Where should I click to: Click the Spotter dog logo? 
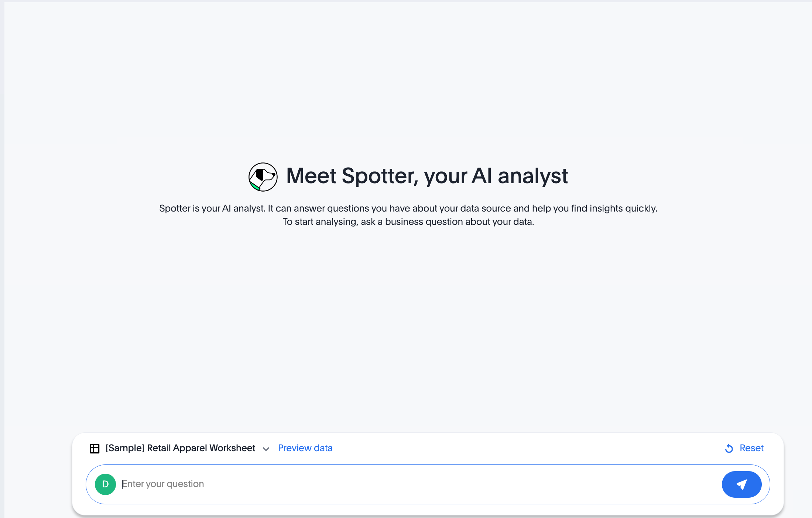coord(263,176)
